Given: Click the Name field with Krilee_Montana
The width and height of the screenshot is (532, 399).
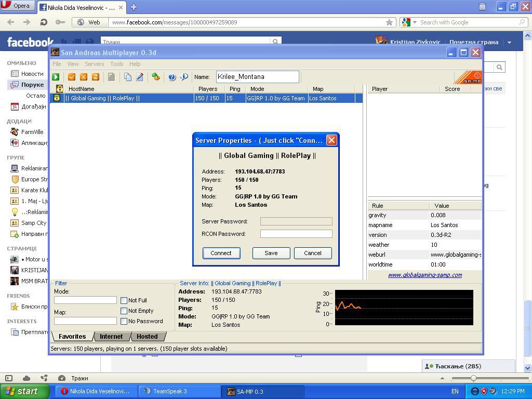Looking at the screenshot, I should tap(258, 77).
